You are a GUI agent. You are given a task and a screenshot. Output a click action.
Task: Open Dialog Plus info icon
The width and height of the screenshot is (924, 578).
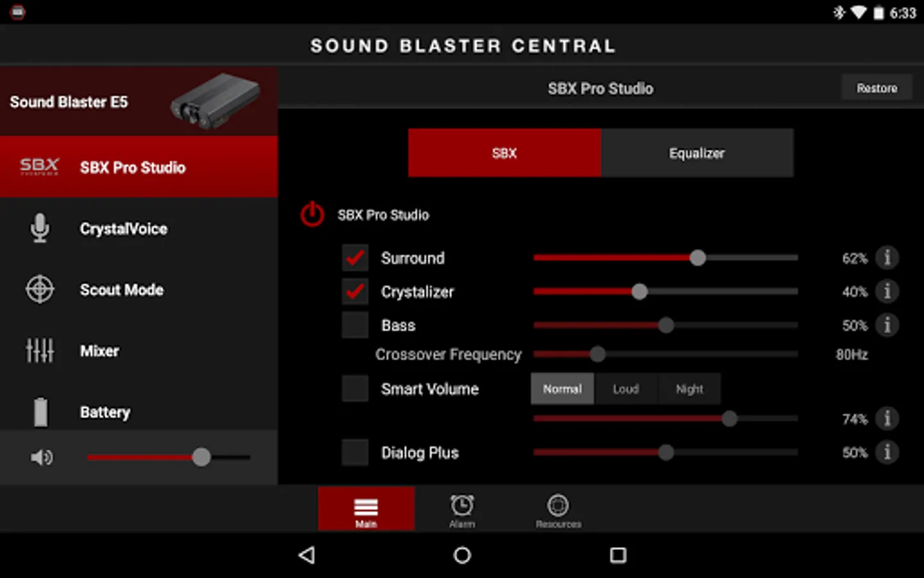click(887, 452)
